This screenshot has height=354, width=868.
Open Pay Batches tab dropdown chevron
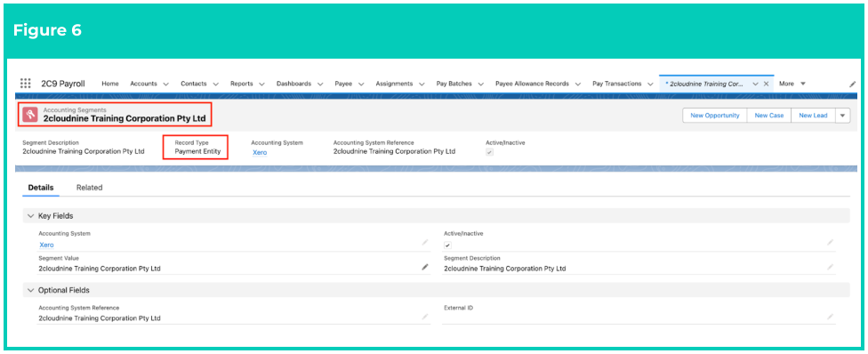pyautogui.click(x=480, y=84)
